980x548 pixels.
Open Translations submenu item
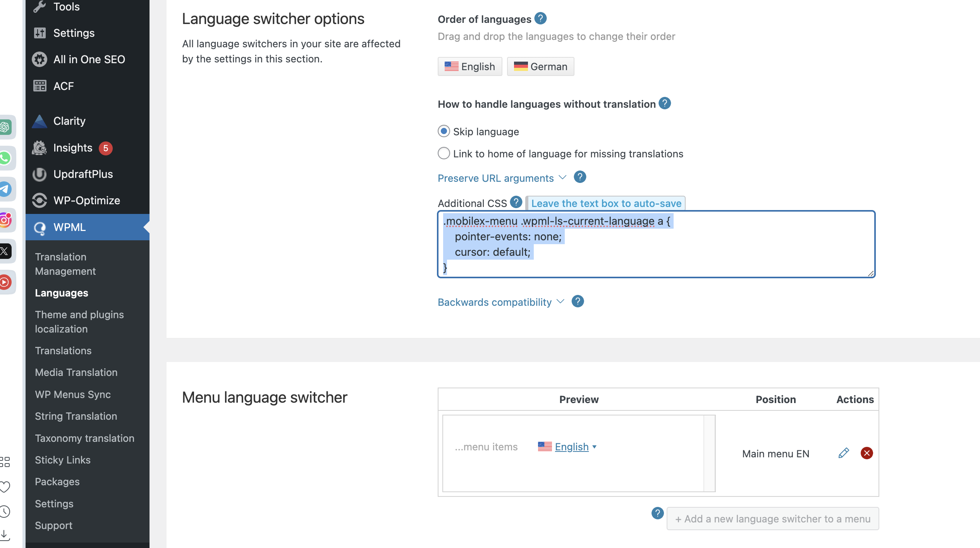tap(63, 351)
